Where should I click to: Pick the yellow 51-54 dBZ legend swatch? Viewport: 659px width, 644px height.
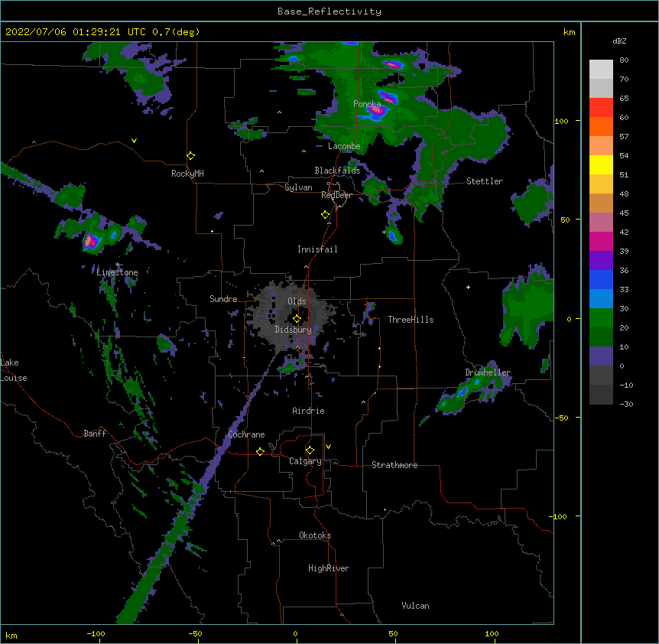point(601,164)
